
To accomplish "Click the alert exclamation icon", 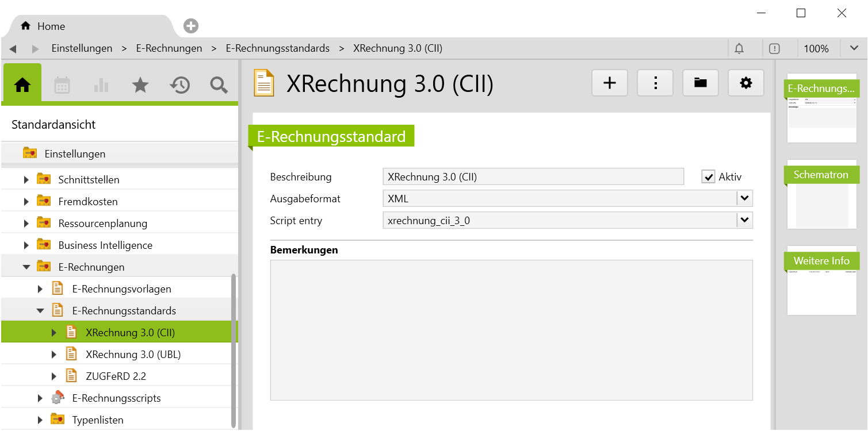I will 774,49.
